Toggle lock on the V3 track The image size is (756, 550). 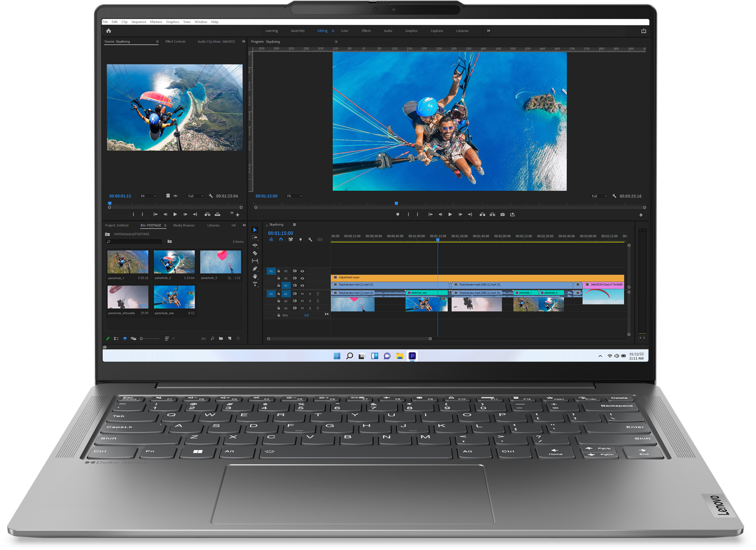[279, 271]
